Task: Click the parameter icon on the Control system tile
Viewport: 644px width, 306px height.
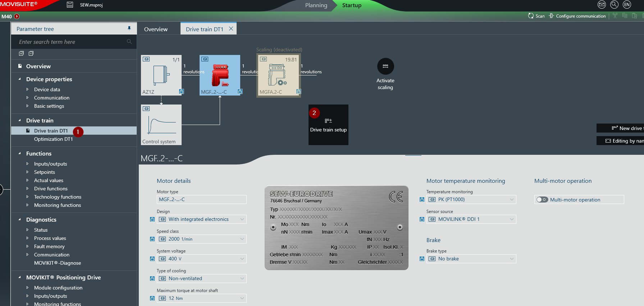Action: [x=146, y=108]
